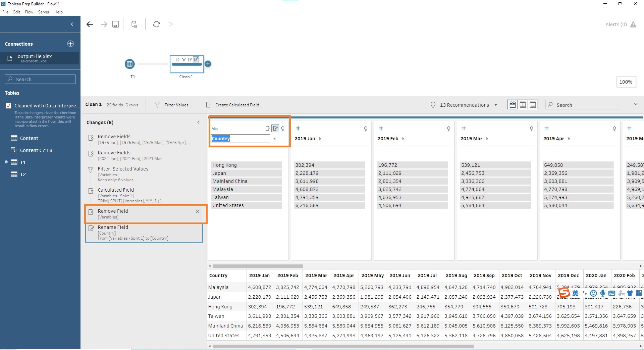
Task: Click Country field name edit box
Action: click(x=240, y=139)
